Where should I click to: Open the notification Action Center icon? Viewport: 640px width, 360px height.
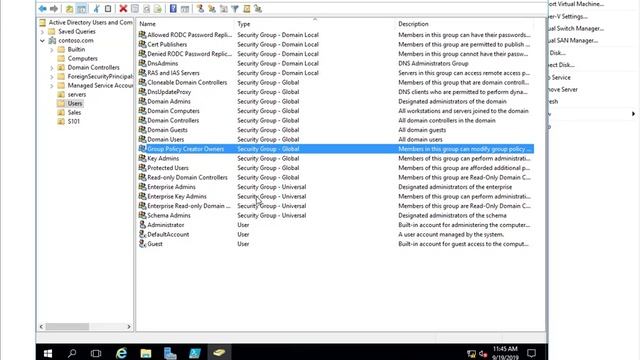point(531,353)
